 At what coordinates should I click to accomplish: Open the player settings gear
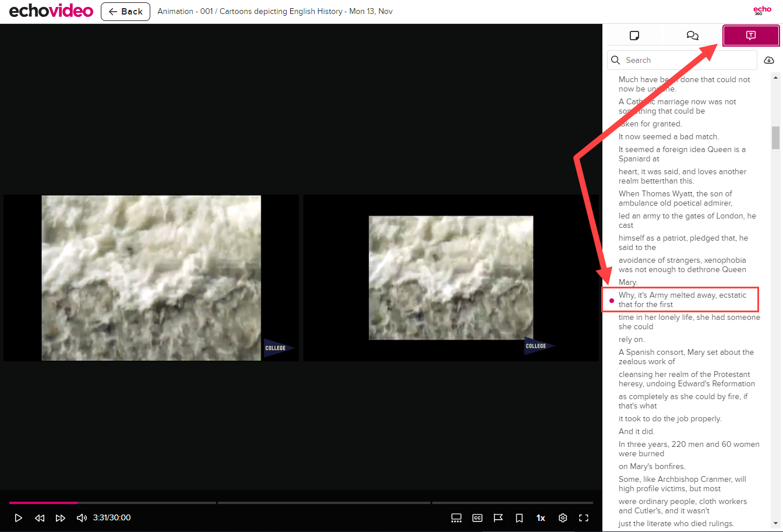[x=563, y=517]
